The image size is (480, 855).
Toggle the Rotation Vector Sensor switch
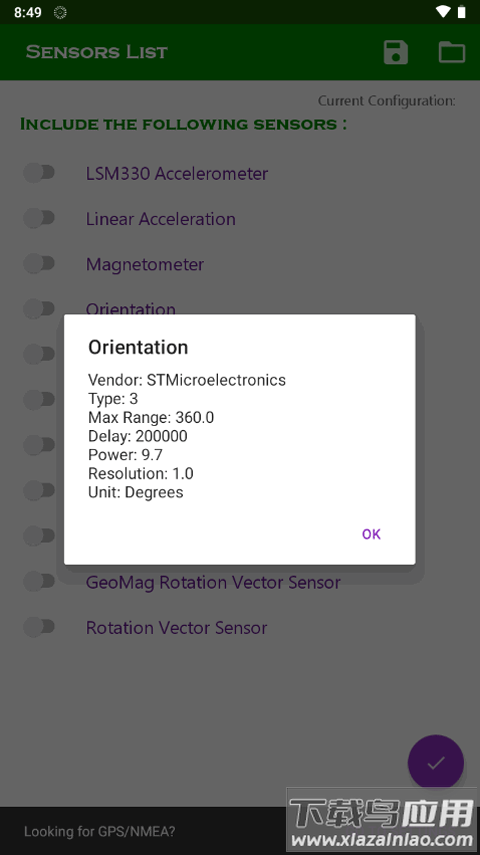(x=39, y=627)
